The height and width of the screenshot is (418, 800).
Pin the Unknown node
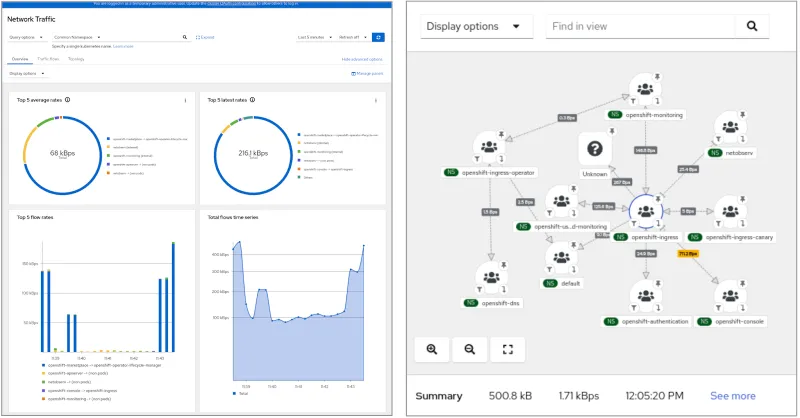612,132
